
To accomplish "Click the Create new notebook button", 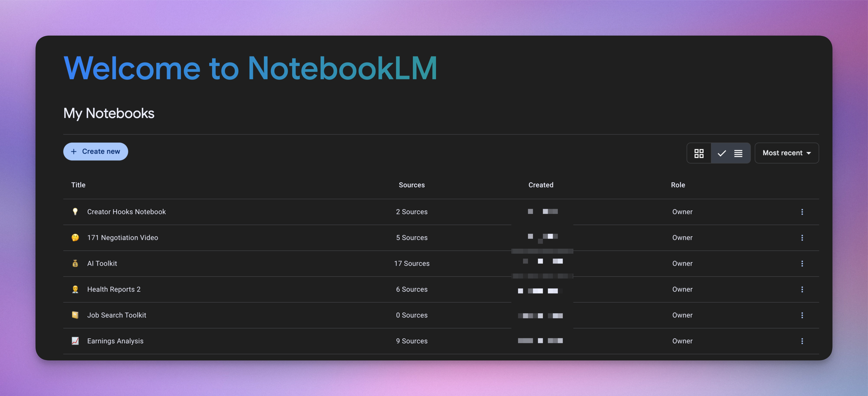I will [x=95, y=151].
